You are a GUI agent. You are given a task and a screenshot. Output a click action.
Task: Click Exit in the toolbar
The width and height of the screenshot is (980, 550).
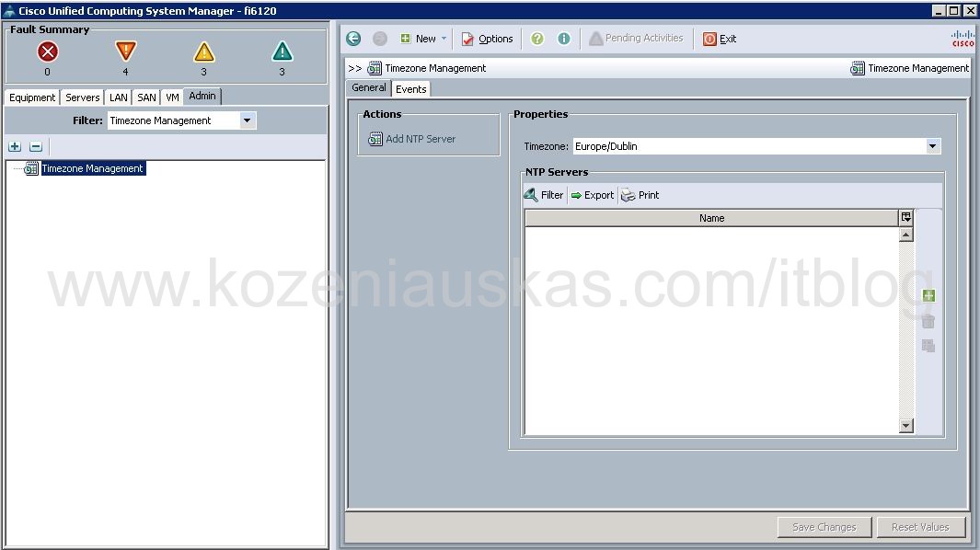[720, 39]
